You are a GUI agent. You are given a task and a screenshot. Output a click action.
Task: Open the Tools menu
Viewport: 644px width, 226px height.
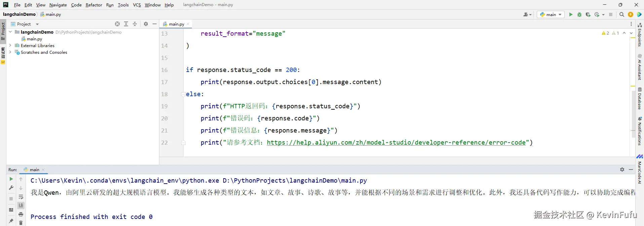click(x=123, y=5)
